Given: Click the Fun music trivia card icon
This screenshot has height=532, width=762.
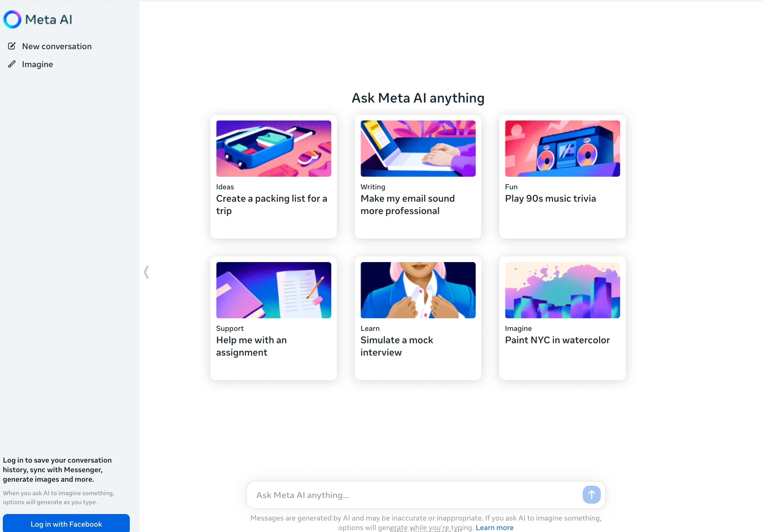Looking at the screenshot, I should tap(562, 148).
